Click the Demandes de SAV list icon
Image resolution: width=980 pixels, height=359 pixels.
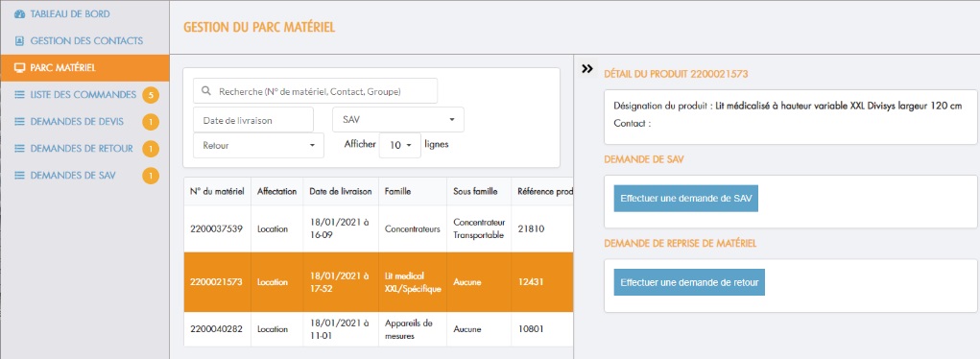point(19,176)
